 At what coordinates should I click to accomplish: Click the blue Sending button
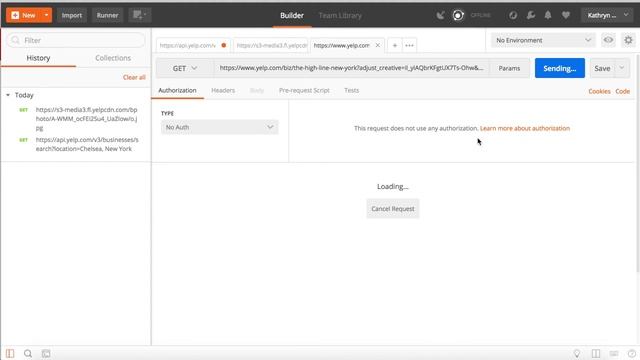point(560,68)
